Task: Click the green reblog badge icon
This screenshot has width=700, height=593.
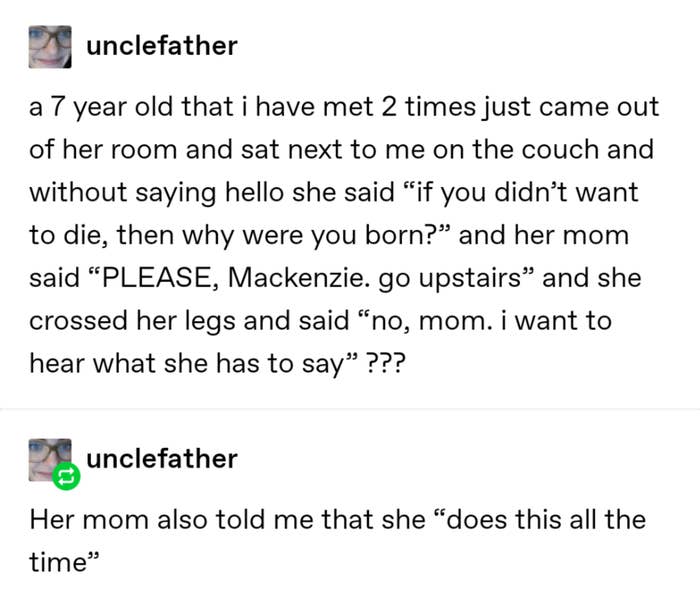Action: point(66,477)
